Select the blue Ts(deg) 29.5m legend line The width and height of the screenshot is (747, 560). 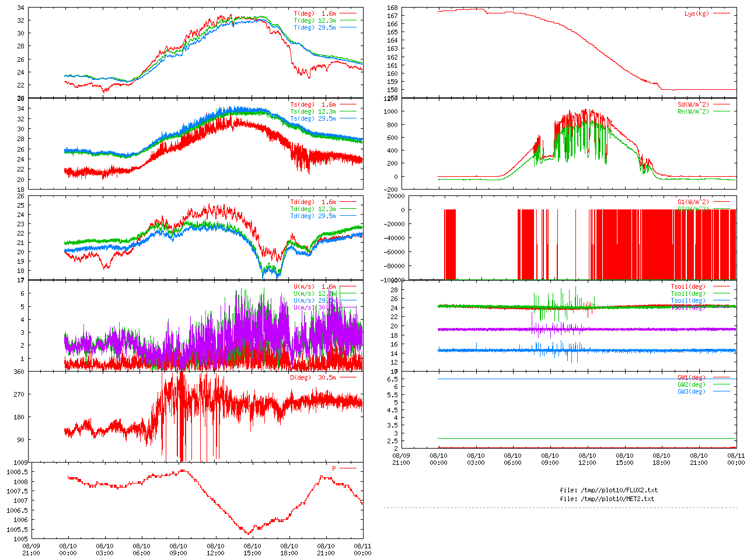point(348,118)
